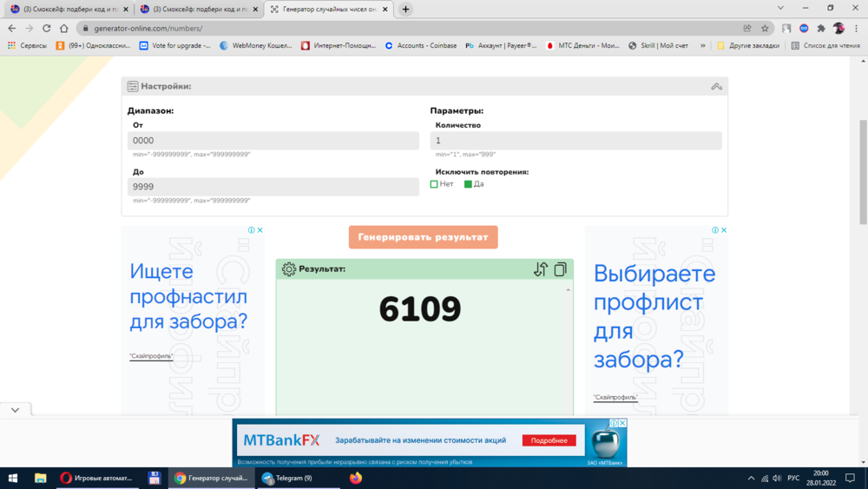Open the Vote for upgrade bookmark
The image size is (868, 489).
(175, 45)
